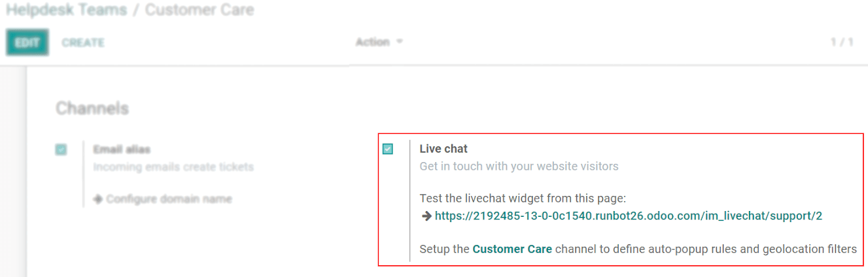Toggle the Live chat checkbox
The width and height of the screenshot is (868, 277).
(388, 149)
